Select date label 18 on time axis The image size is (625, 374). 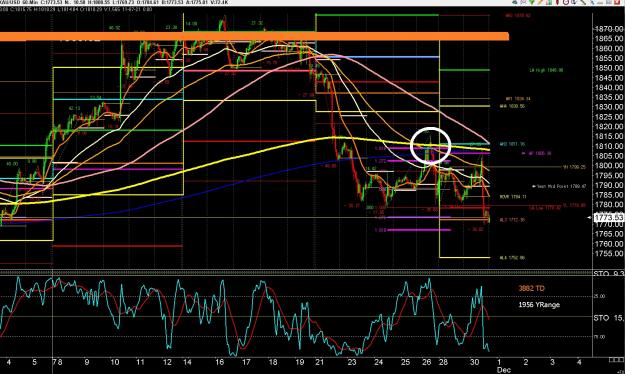pyautogui.click(x=273, y=362)
